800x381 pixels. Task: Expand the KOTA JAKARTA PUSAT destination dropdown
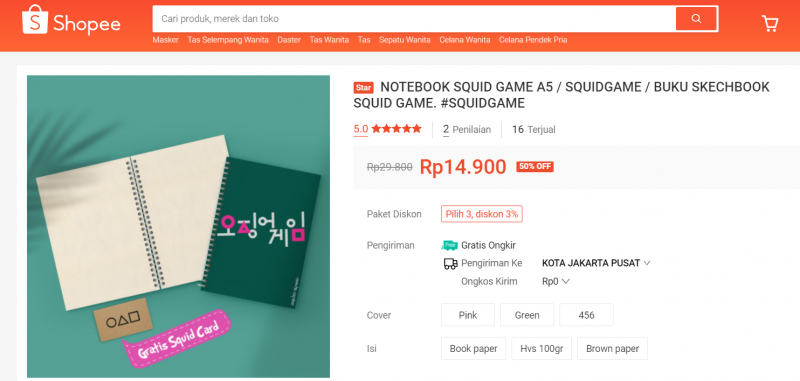coord(596,263)
